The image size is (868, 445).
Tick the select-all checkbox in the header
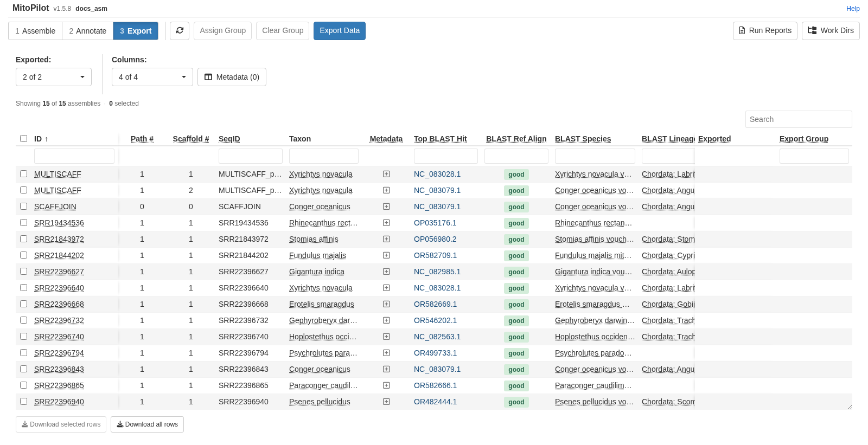pyautogui.click(x=23, y=139)
